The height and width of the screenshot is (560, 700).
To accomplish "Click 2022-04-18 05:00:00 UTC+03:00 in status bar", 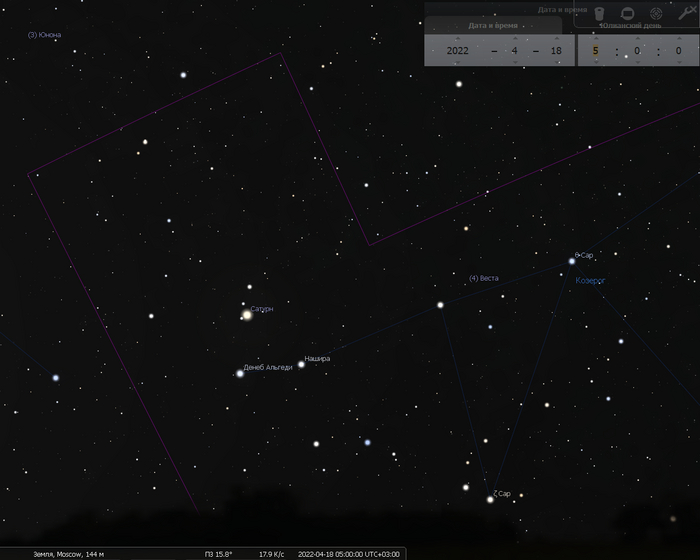I will click(x=349, y=554).
